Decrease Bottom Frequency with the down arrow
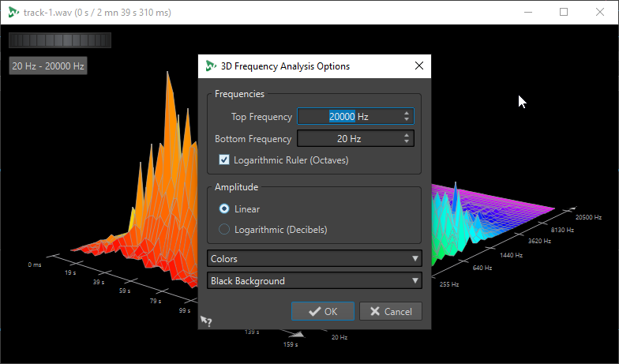 [x=407, y=142]
